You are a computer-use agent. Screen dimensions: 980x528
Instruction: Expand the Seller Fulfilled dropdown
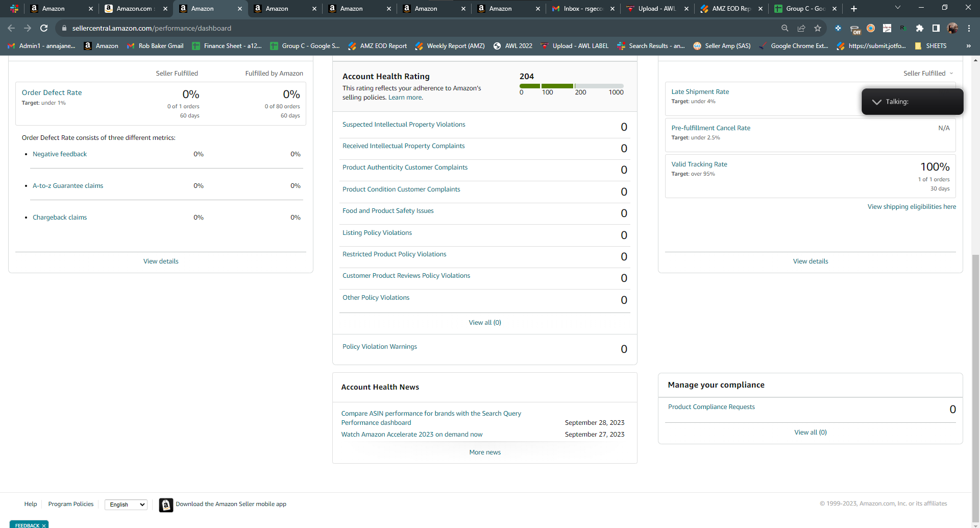[928, 74]
